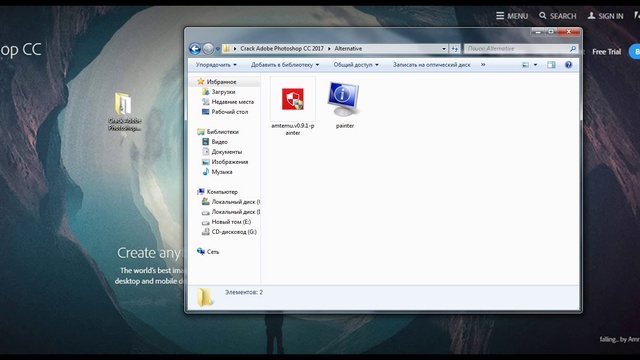The width and height of the screenshot is (640, 360).
Task: Open the Общий доступ menu
Action: (356, 64)
